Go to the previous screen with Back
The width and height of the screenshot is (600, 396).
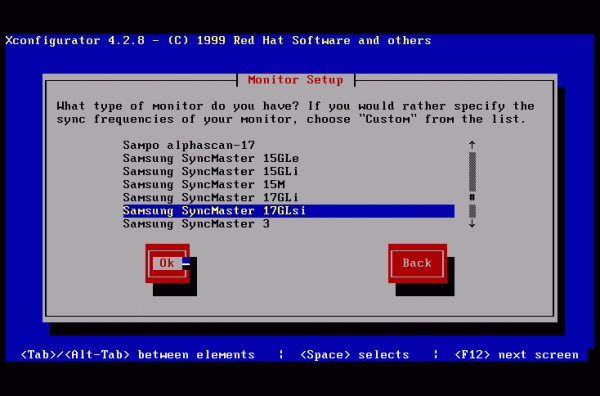[417, 263]
